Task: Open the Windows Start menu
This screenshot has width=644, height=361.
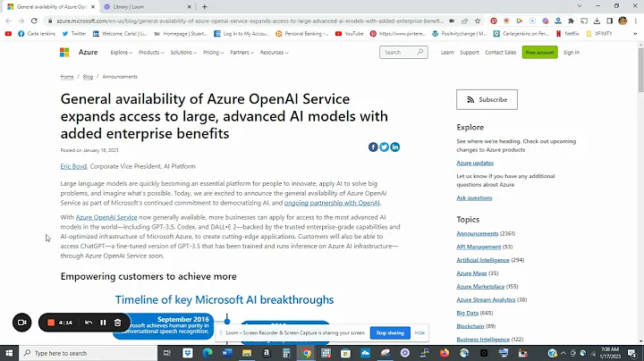Action: click(9, 353)
